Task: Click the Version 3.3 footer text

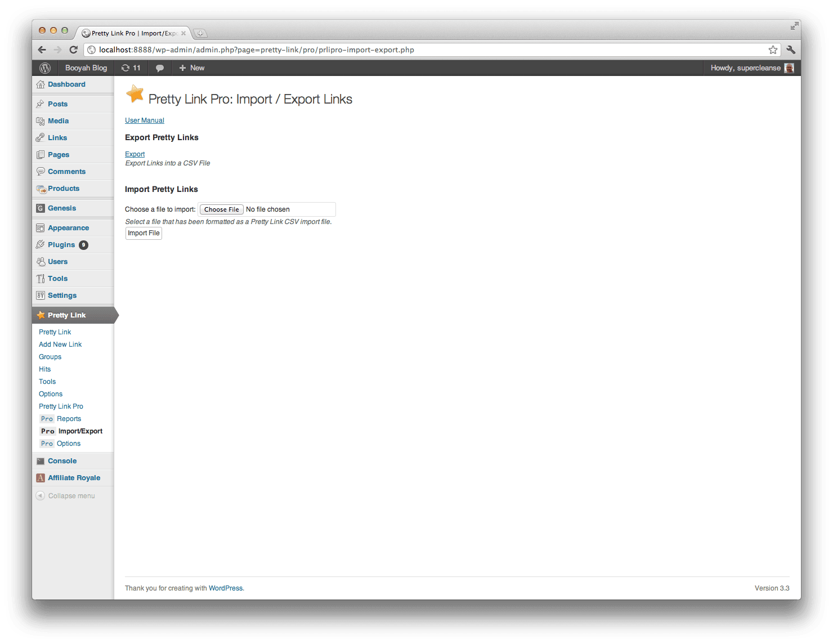Action: coord(772,588)
